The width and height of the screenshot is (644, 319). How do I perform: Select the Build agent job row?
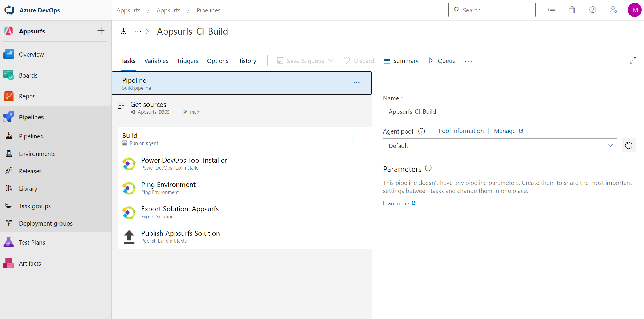click(245, 139)
